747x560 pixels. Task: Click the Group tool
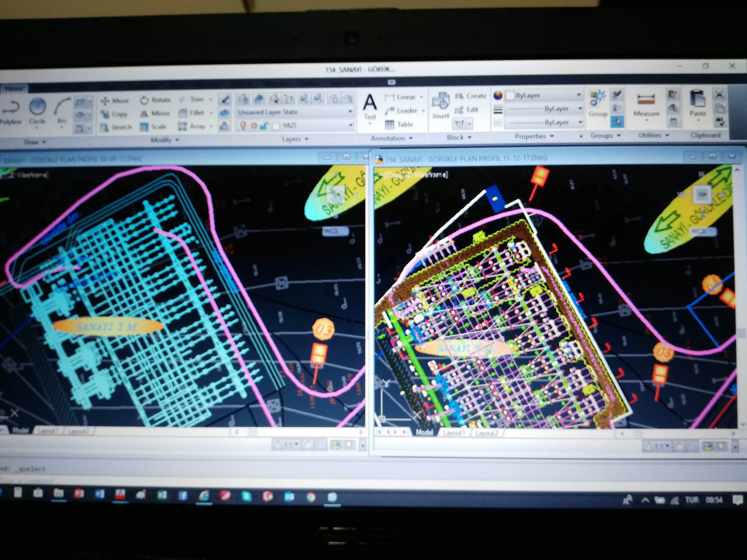[x=598, y=104]
